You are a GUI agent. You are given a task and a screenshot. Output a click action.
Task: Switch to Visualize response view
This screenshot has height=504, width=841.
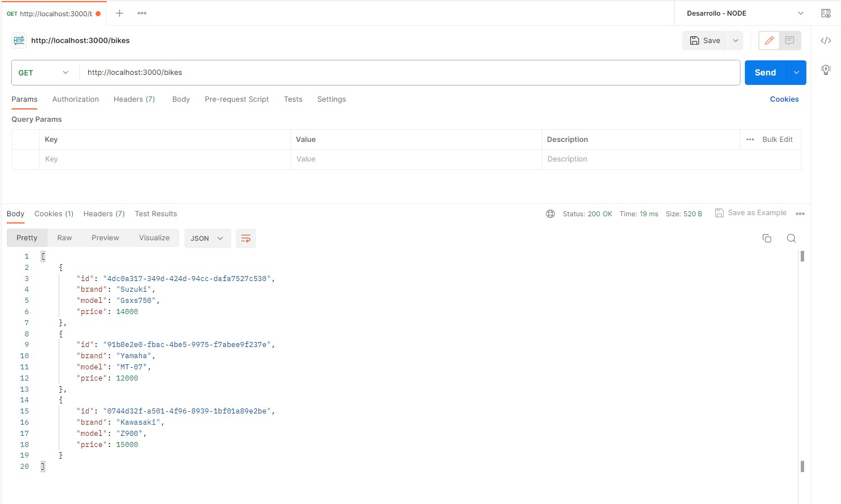pyautogui.click(x=154, y=237)
